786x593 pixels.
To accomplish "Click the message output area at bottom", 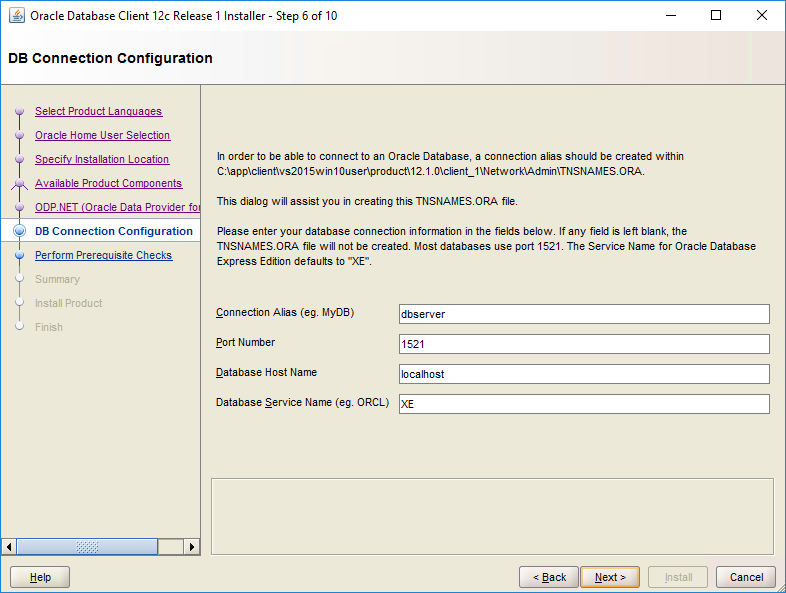I will pyautogui.click(x=492, y=516).
